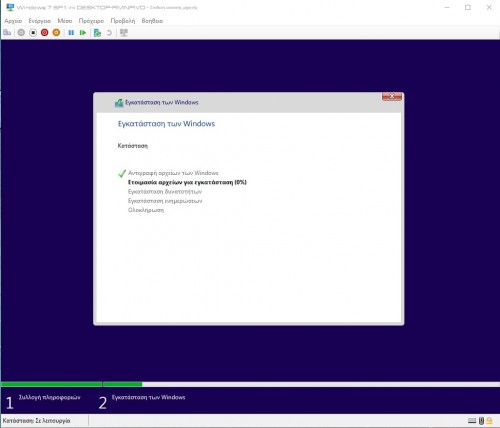Viewport: 500px width, 428px height.
Task: Open the Αρχείο menu
Action: pyautogui.click(x=13, y=21)
